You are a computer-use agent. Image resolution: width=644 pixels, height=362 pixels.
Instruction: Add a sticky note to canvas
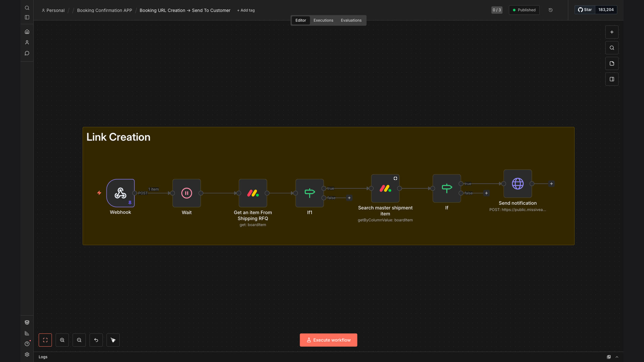[x=612, y=64]
